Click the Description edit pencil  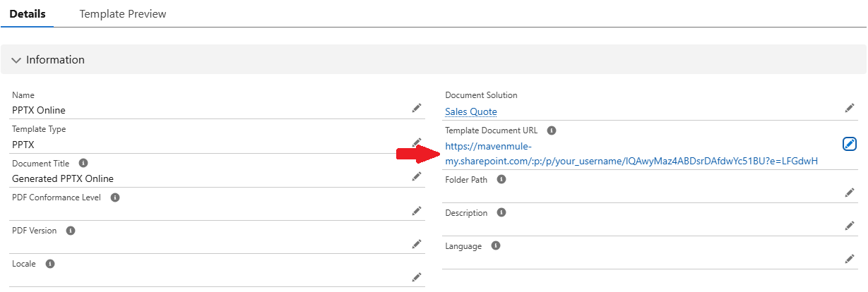click(850, 226)
